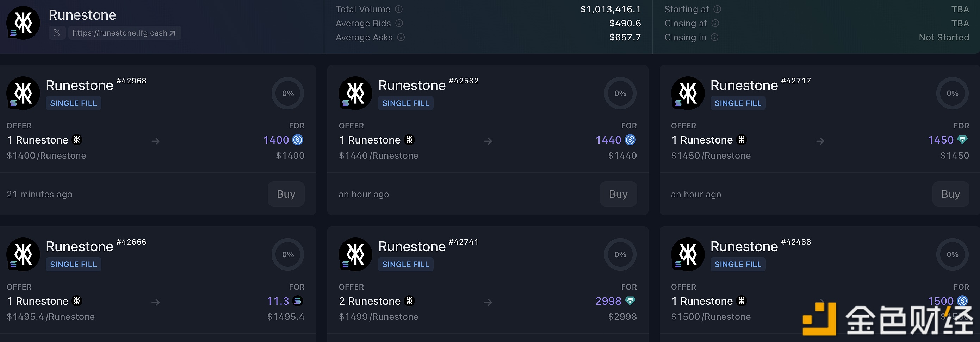
Task: Buy Runestone offer #42717 for 1450
Action: pyautogui.click(x=950, y=194)
